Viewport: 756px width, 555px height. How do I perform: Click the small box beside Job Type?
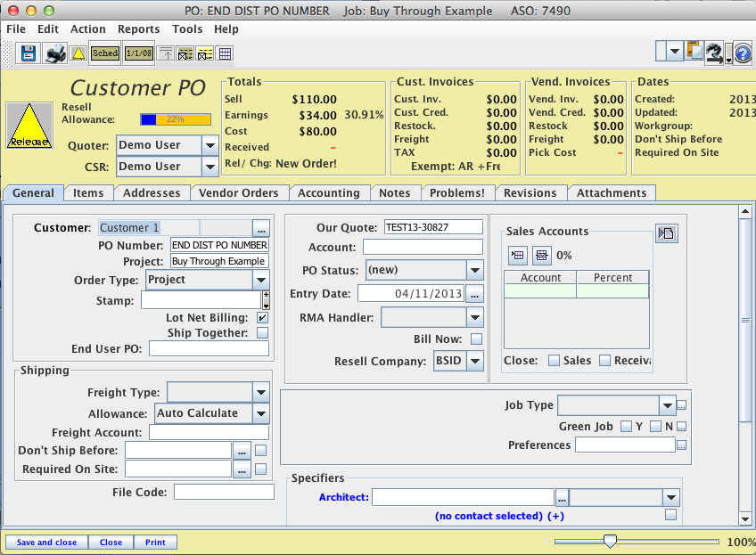[x=681, y=405]
